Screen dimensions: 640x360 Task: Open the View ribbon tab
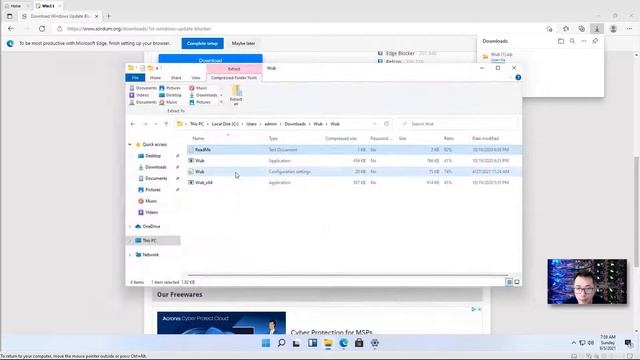click(196, 78)
